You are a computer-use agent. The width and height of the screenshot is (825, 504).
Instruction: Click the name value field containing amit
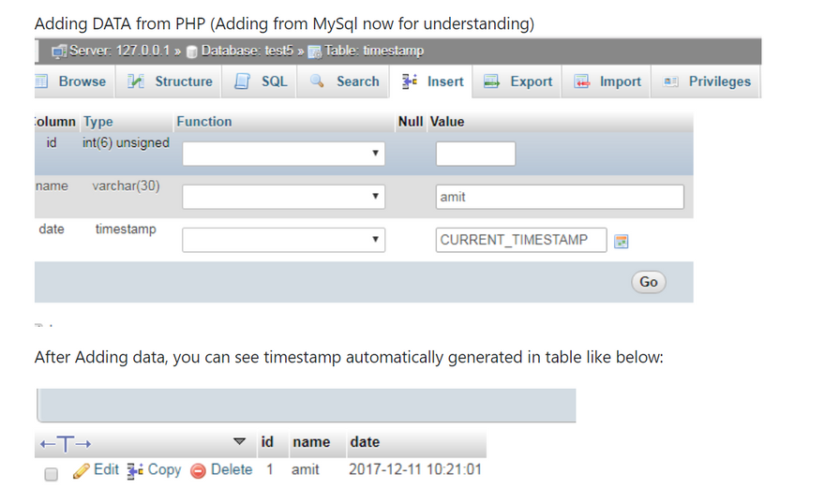pyautogui.click(x=560, y=197)
